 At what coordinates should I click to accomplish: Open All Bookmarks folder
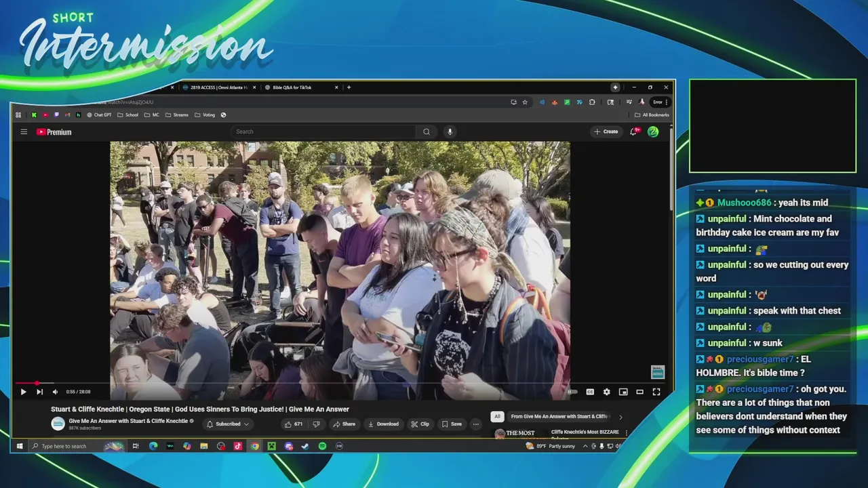coord(652,115)
